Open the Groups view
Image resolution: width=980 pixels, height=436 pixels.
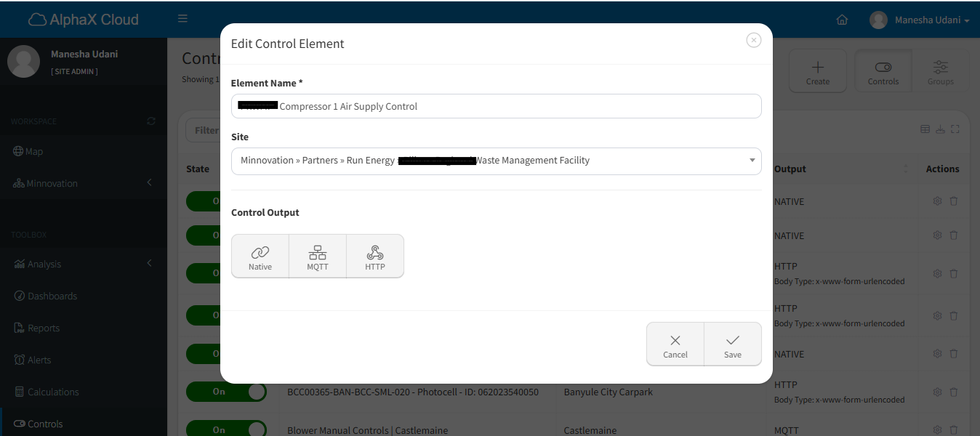940,71
